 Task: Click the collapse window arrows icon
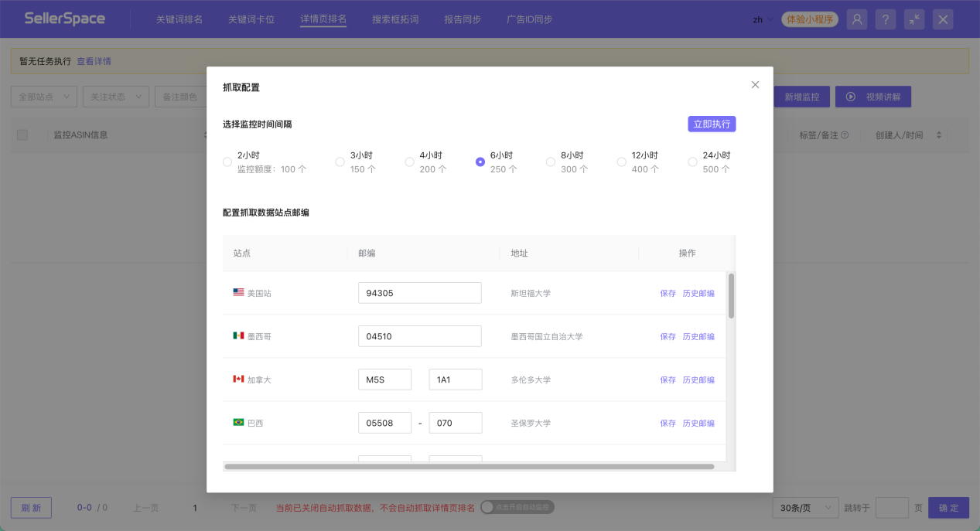coord(913,19)
